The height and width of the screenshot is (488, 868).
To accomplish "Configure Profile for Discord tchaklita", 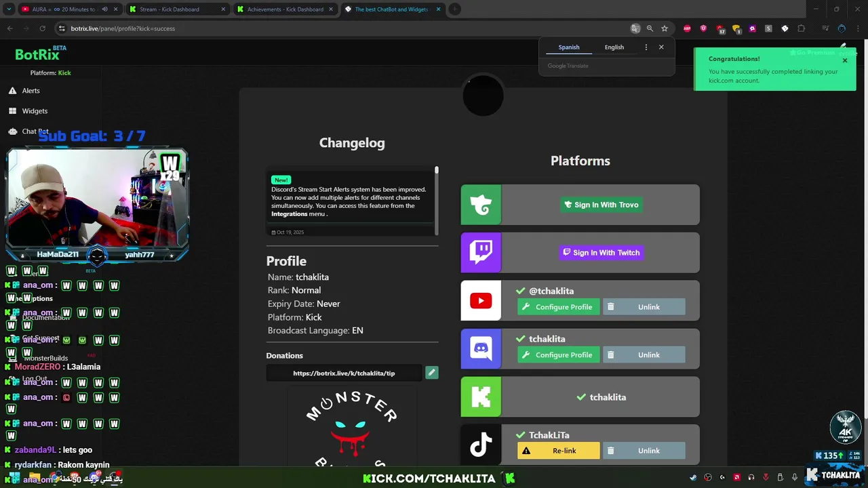I will pyautogui.click(x=559, y=355).
